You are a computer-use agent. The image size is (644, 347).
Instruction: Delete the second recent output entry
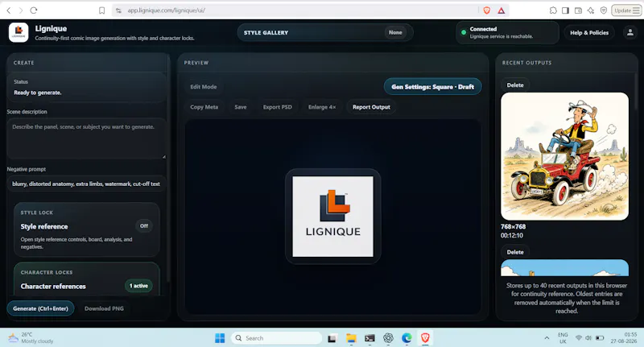515,252
